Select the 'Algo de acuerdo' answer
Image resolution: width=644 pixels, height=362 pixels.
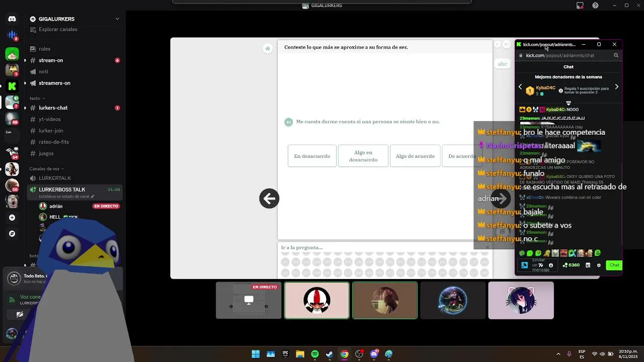coord(415,156)
